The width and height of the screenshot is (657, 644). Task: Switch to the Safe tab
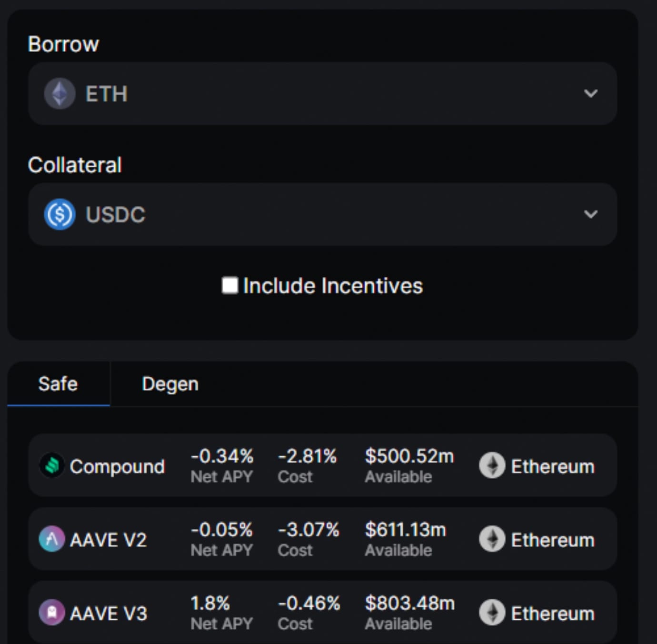58,384
